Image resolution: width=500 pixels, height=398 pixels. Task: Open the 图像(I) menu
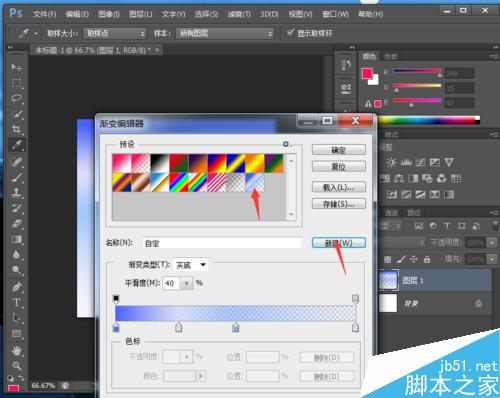(109, 14)
